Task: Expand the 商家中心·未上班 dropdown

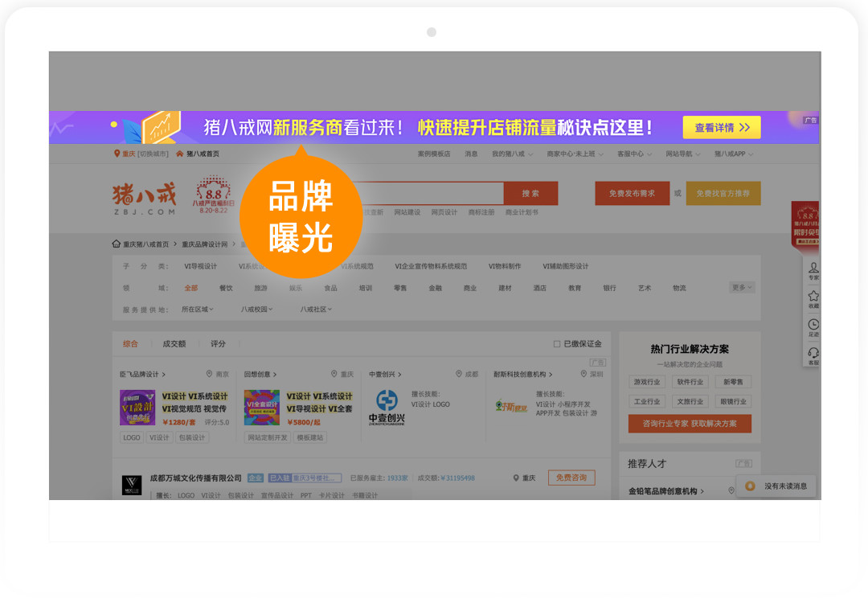Action: coord(575,154)
